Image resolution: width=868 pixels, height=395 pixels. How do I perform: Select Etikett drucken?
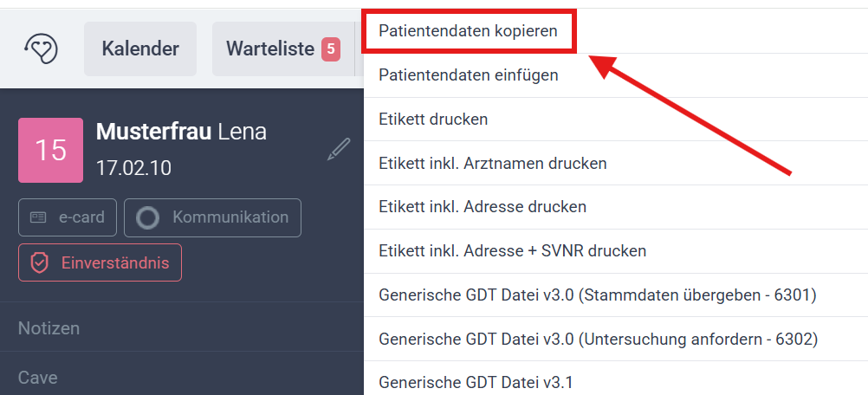433,120
